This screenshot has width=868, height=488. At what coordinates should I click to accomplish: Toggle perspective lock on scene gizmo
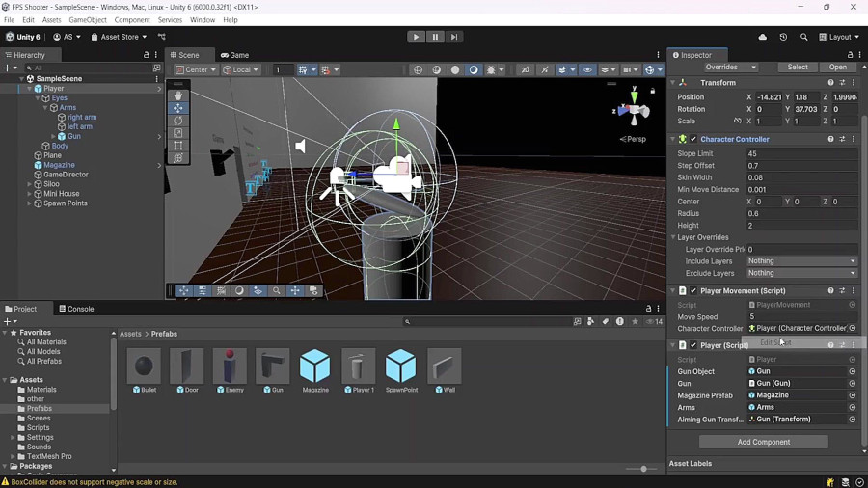(x=653, y=91)
